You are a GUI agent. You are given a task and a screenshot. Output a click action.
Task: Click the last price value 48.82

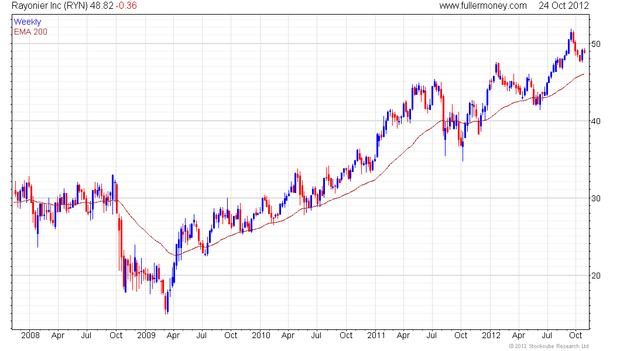point(101,6)
